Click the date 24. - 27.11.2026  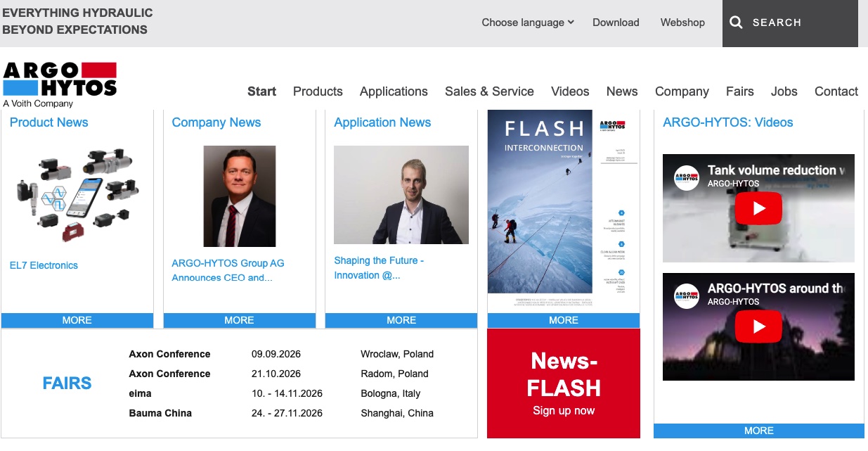pyautogui.click(x=287, y=413)
